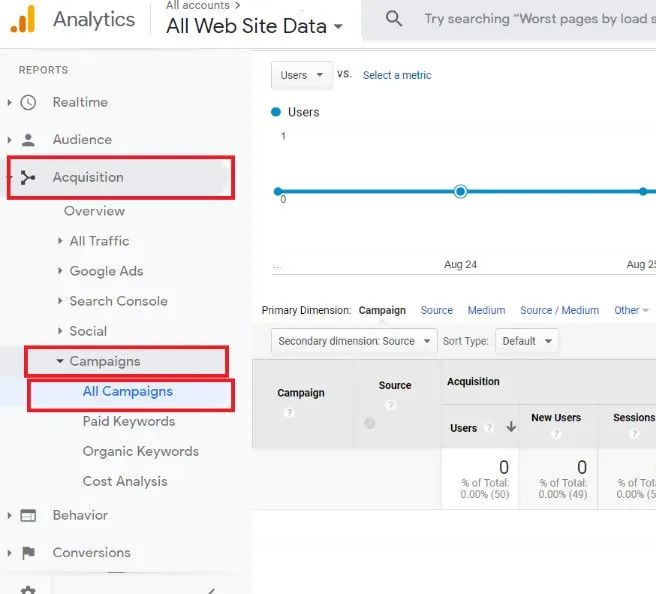
Task: Click Select a metric link
Action: click(x=397, y=75)
